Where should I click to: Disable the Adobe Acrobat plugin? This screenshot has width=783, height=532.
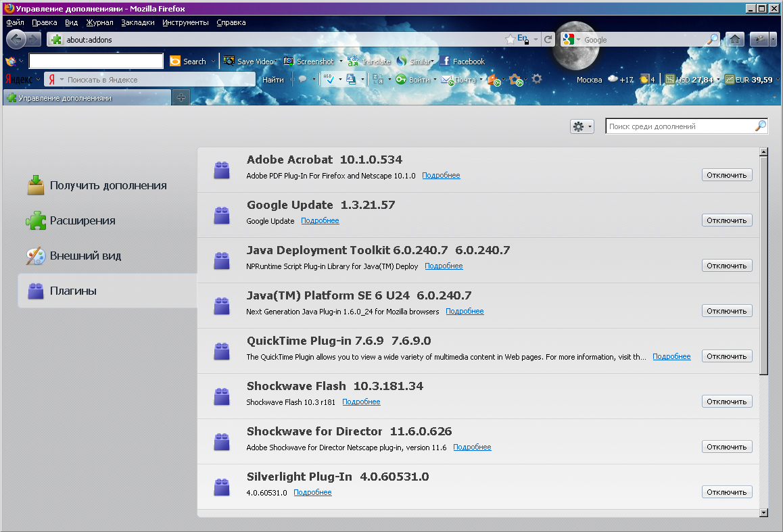726,175
